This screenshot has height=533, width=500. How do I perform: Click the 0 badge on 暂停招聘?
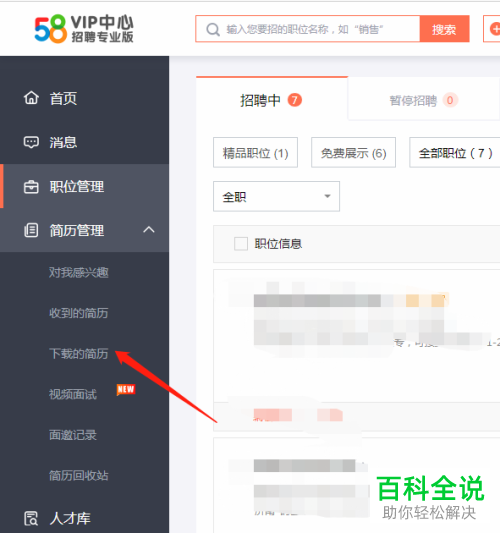tap(450, 100)
